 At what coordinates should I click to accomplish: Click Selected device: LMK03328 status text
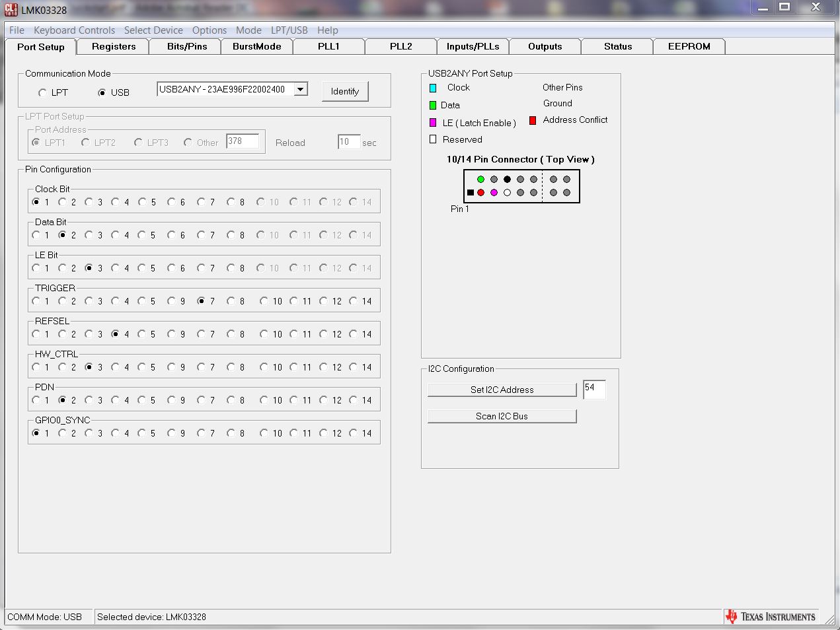[151, 617]
